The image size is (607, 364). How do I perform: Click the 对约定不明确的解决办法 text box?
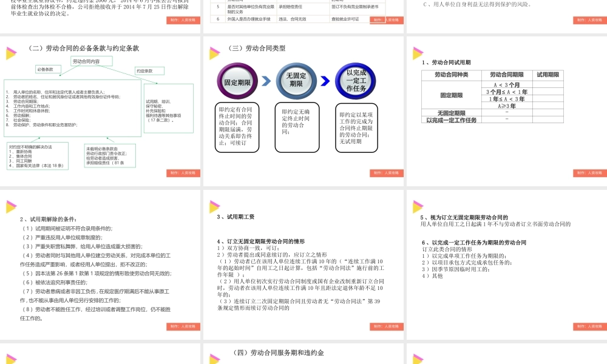(x=38, y=155)
